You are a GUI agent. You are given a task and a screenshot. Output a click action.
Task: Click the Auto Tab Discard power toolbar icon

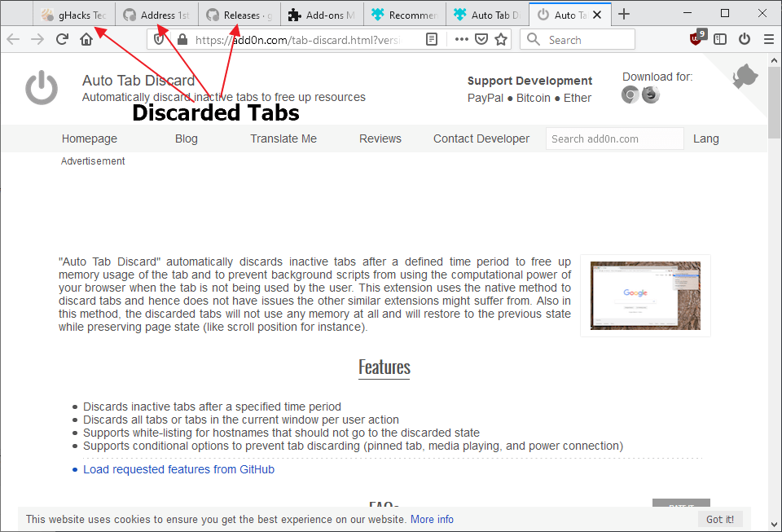[x=744, y=39]
